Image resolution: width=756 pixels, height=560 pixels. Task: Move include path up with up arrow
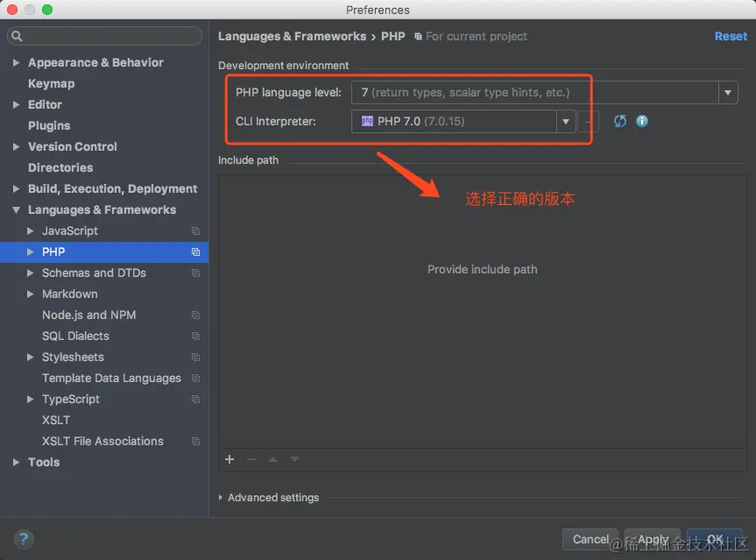coord(273,459)
